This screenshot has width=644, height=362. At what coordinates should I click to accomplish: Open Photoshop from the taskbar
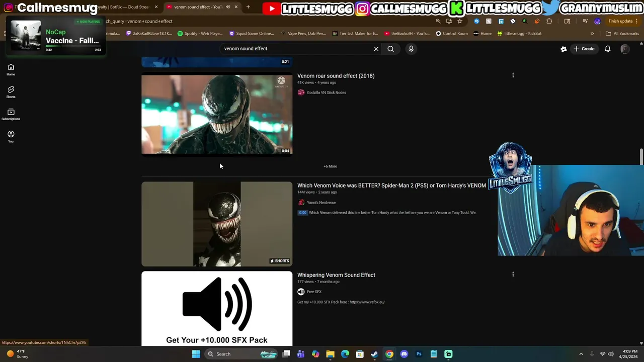click(419, 354)
